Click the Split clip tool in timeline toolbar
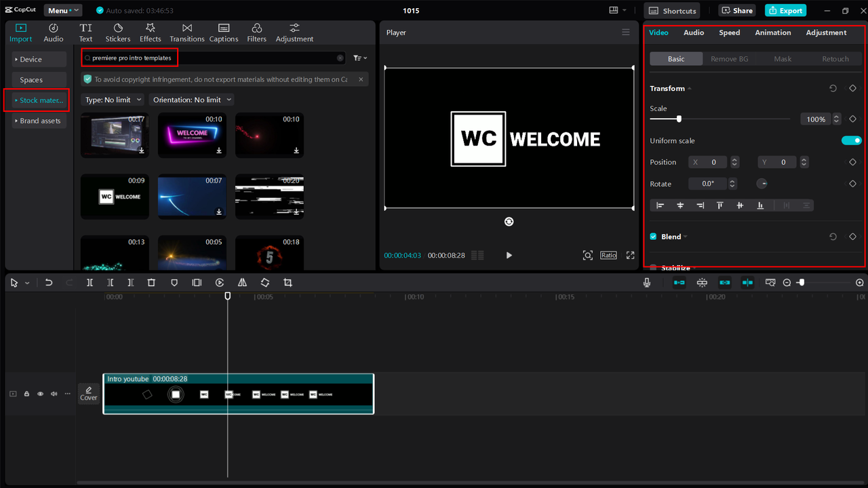The height and width of the screenshot is (488, 868). 90,283
